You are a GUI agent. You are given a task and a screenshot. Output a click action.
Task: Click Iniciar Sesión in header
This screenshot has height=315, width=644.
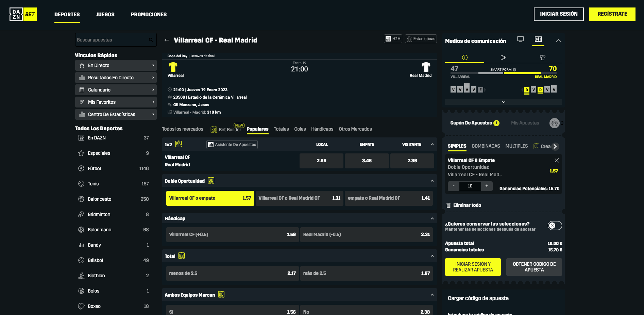pos(559,14)
